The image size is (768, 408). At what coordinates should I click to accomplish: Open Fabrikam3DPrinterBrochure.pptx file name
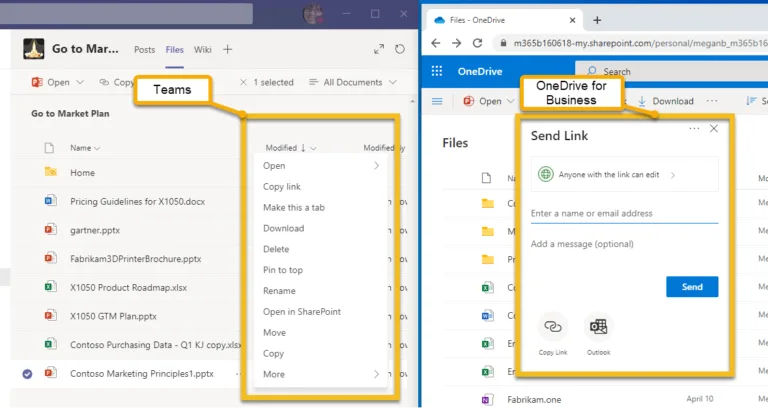pyautogui.click(x=136, y=259)
